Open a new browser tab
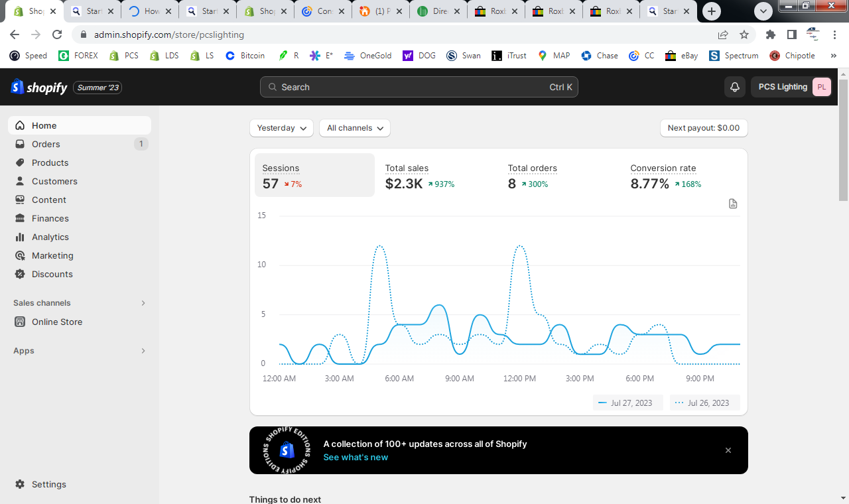 712,11
